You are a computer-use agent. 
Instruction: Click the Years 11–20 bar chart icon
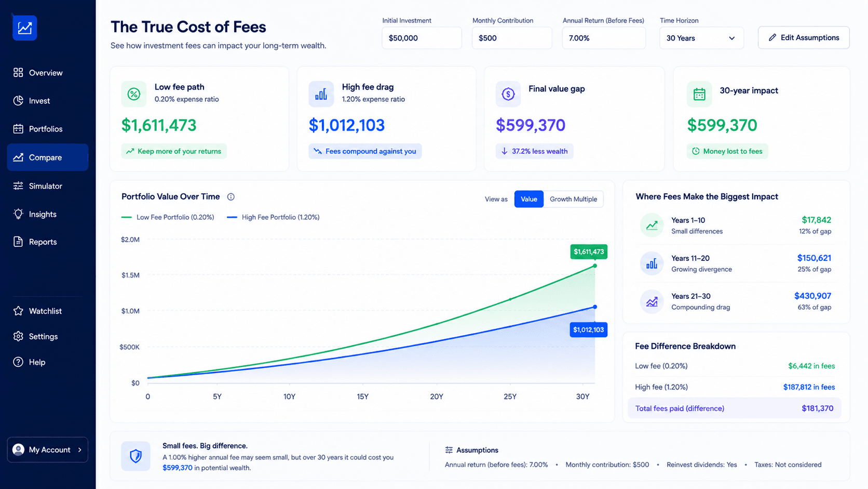652,263
